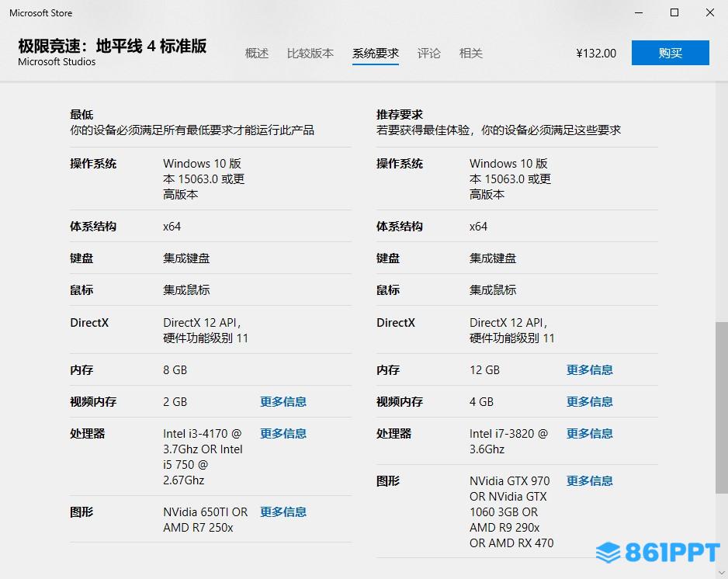Screen dimensions: 728x579
Task: Click the minimum 集成键盘 value
Action: pos(186,258)
